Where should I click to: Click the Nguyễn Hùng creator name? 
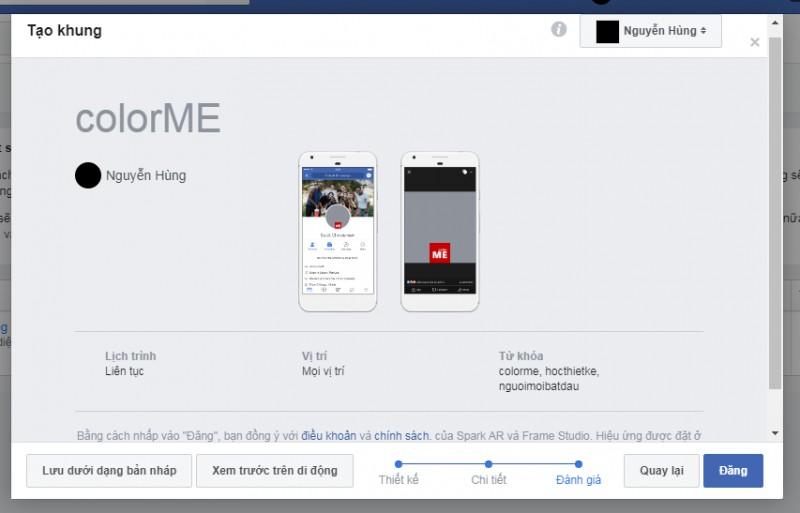(146, 176)
